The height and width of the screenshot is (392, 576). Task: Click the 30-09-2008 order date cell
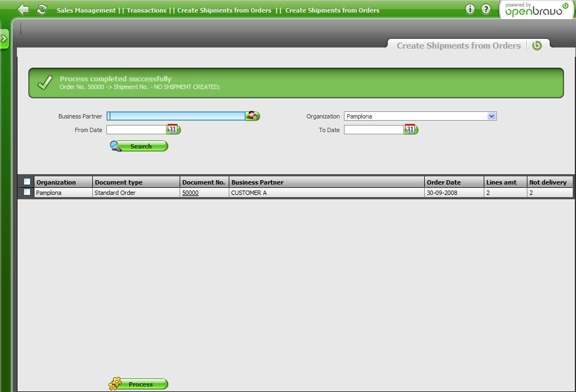click(x=454, y=193)
